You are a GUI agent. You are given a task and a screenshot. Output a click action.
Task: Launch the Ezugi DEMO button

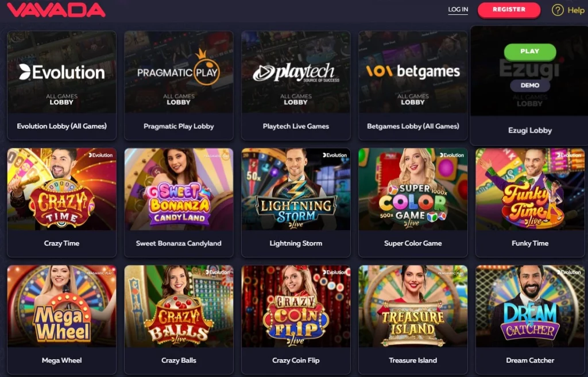(529, 85)
